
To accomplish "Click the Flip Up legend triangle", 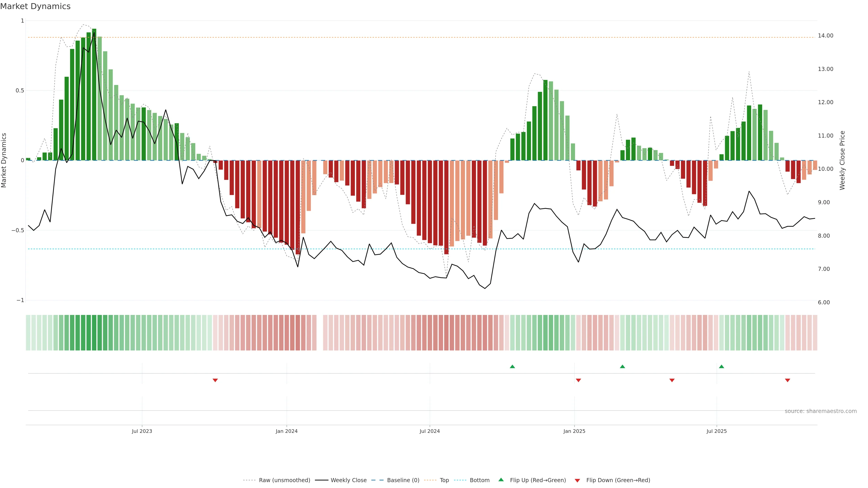I will point(501,480).
